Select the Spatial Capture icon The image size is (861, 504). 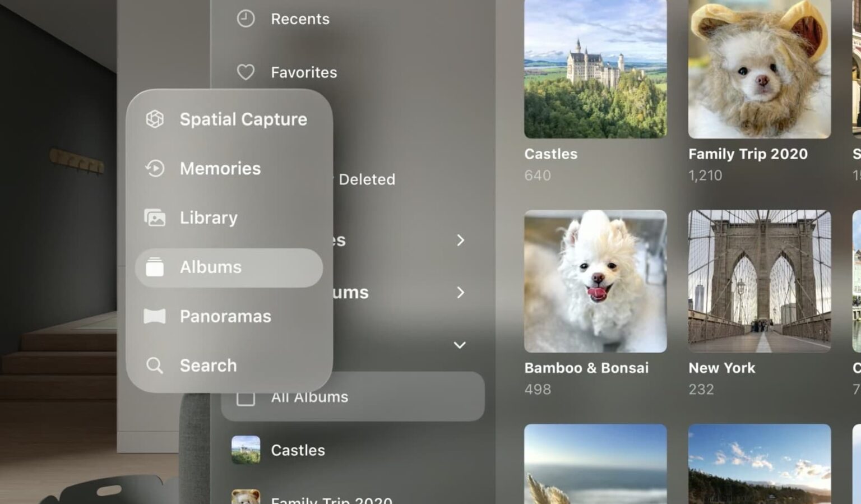click(x=154, y=119)
